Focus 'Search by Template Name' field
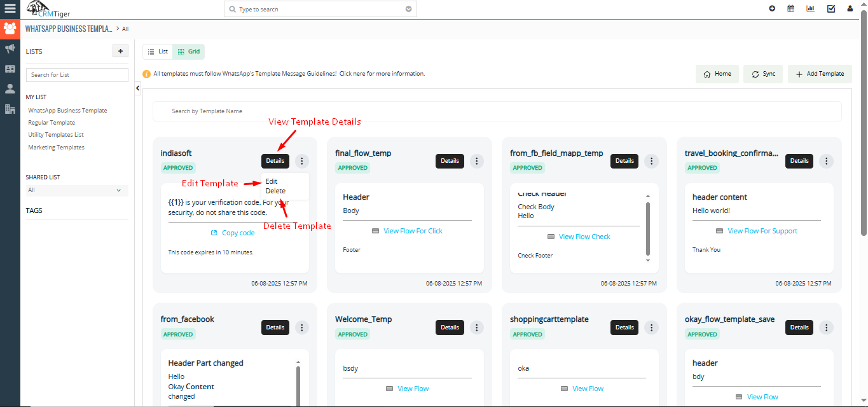Screen dimensions: 868x407 click(497, 111)
